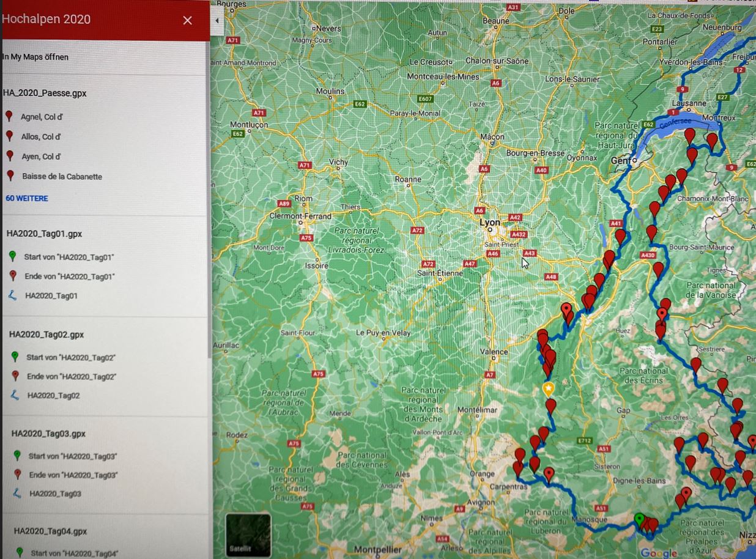This screenshot has width=756, height=559.
Task: Click the red map pin near Sestriere
Action: pyautogui.click(x=695, y=365)
